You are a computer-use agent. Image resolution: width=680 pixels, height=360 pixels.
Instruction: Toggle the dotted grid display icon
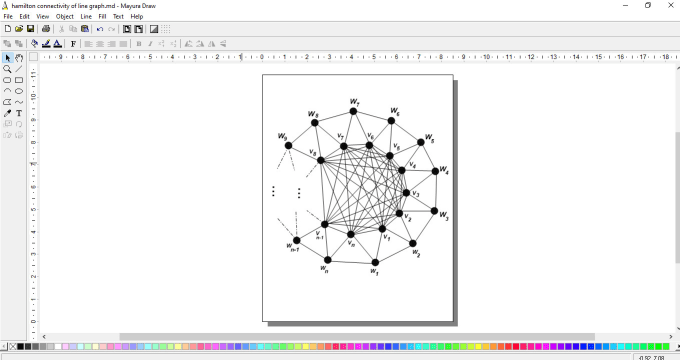tap(166, 29)
